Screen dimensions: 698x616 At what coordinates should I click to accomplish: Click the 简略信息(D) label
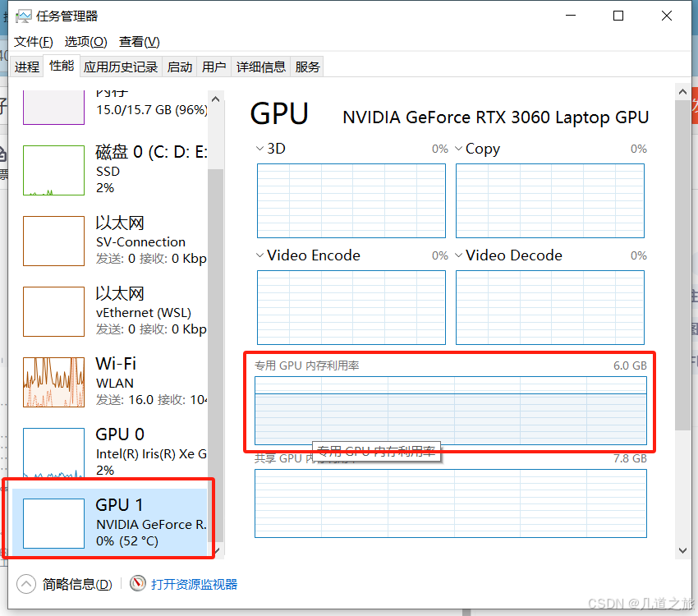point(77,584)
